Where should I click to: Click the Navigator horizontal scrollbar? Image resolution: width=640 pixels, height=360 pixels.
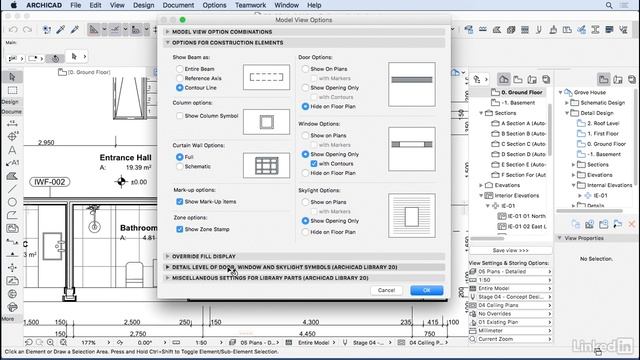pyautogui.click(x=487, y=238)
